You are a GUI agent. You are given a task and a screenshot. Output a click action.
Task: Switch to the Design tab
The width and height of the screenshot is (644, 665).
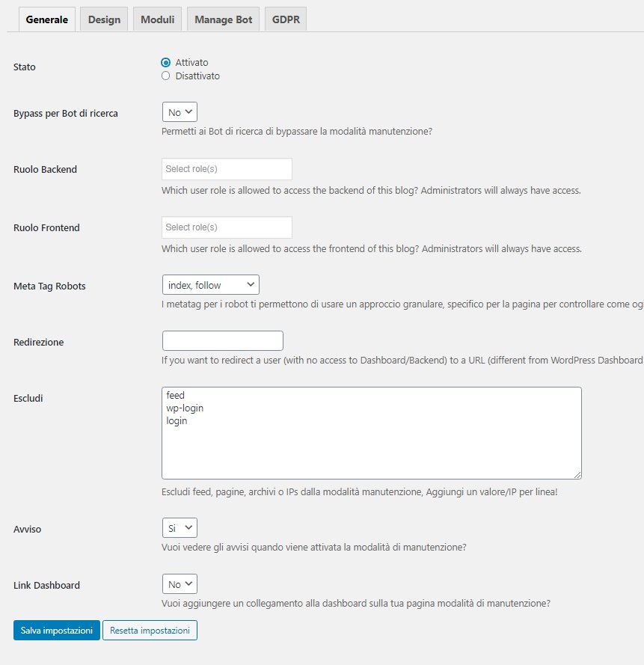104,19
